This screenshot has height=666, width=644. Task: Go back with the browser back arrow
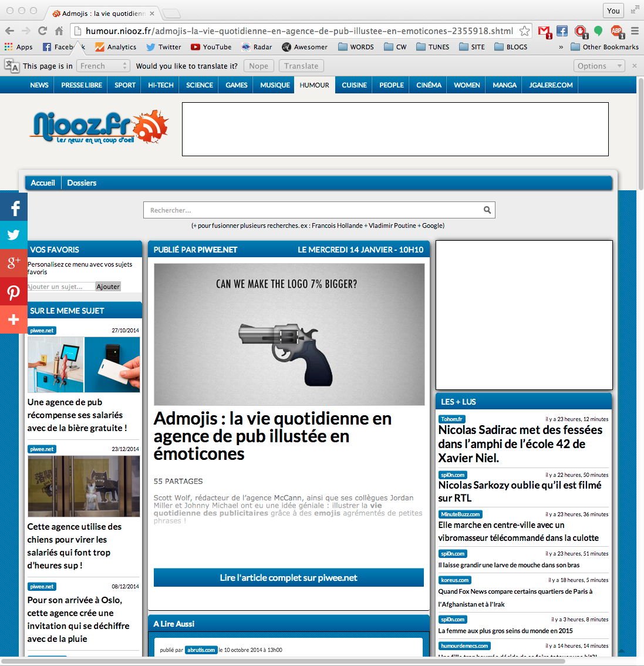[x=10, y=31]
